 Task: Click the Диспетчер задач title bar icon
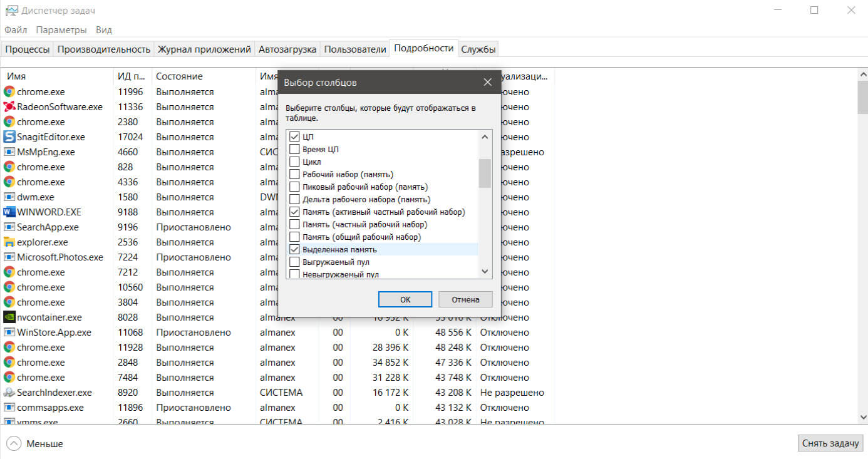coord(11,11)
